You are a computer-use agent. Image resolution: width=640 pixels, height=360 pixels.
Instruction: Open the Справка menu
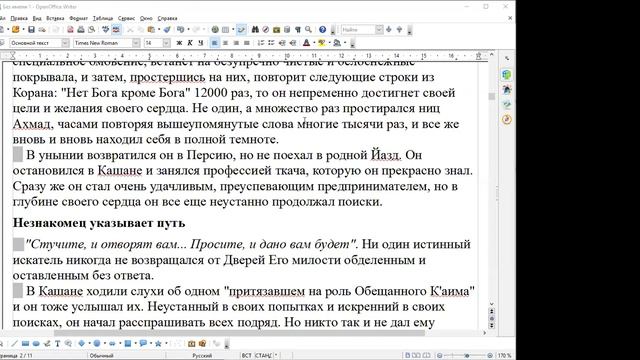(167, 18)
